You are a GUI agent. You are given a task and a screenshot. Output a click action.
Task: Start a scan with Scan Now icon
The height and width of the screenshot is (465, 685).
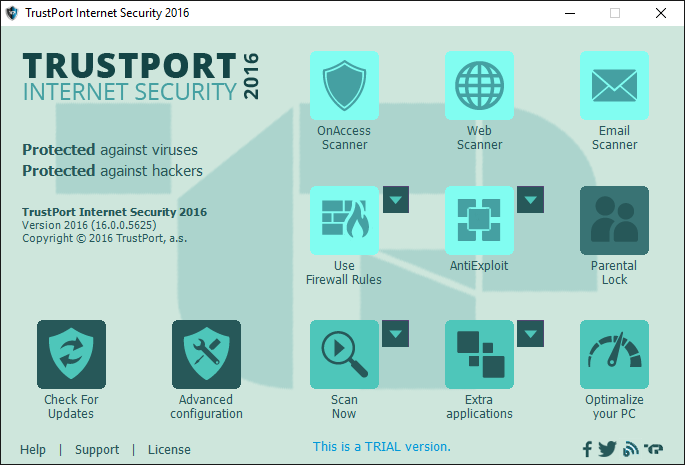point(344,354)
